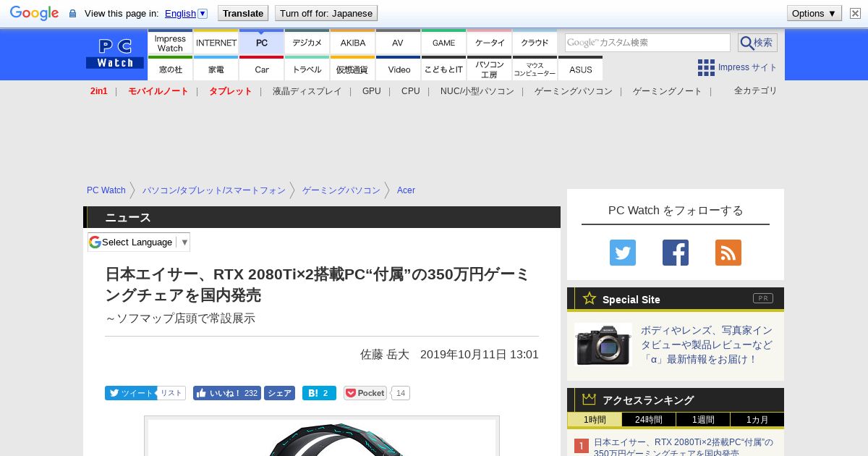
Task: Open マウスコンピューター tab
Action: pyautogui.click(x=535, y=69)
